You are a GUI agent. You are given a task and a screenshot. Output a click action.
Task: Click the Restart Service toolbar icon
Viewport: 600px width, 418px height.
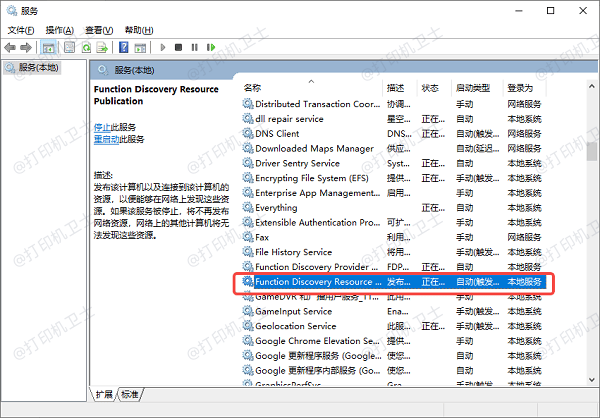click(211, 47)
